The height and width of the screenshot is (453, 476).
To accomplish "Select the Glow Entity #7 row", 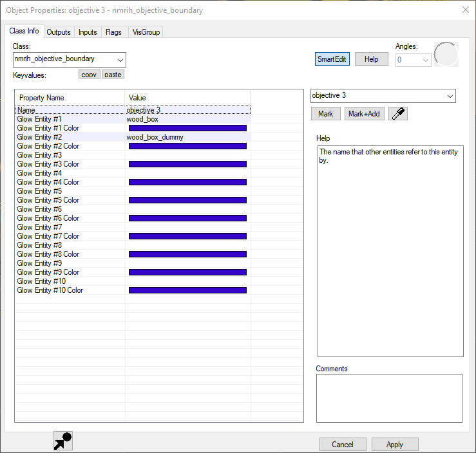I will pos(133,227).
